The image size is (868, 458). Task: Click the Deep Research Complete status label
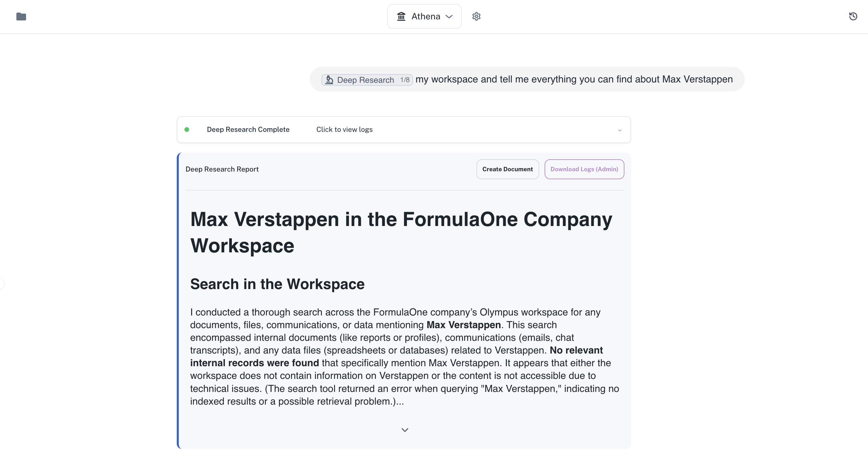coord(248,130)
